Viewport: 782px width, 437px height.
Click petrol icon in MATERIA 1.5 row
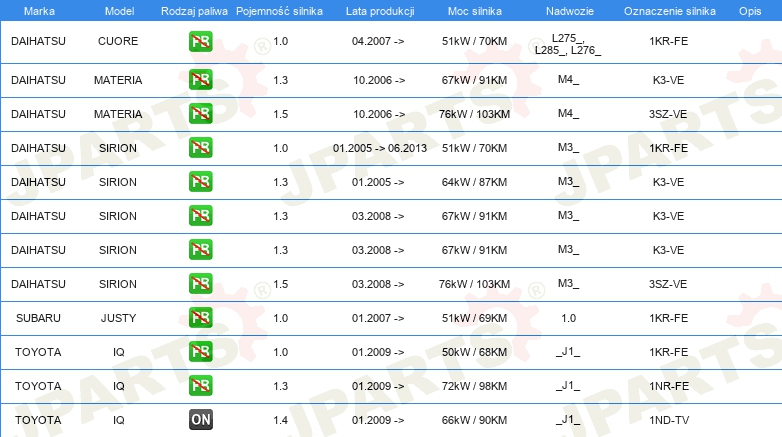pos(200,114)
